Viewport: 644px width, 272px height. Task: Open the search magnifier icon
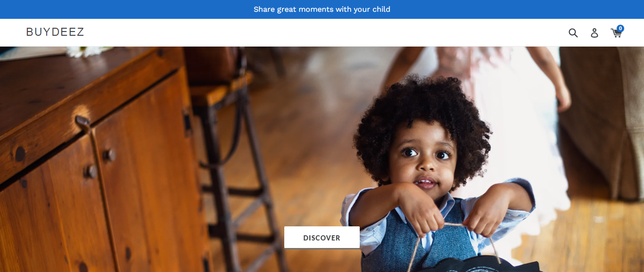click(x=573, y=32)
